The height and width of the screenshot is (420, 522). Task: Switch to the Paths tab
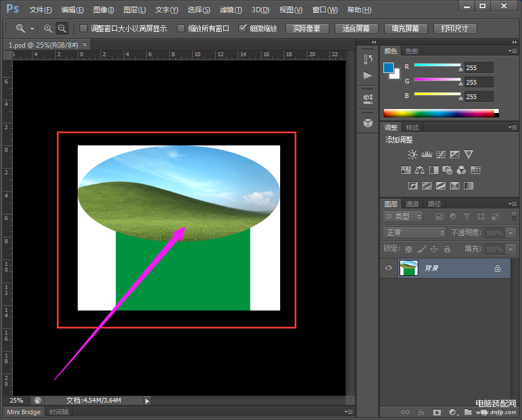coord(434,204)
